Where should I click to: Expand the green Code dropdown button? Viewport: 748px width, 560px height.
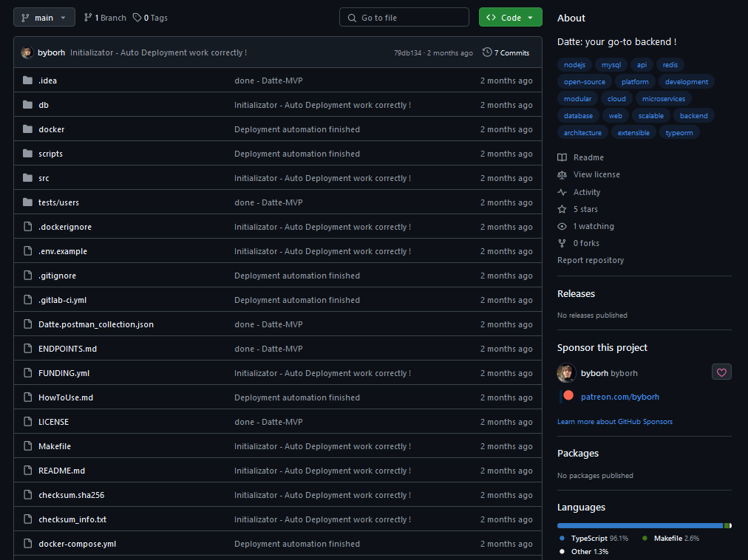(510, 18)
